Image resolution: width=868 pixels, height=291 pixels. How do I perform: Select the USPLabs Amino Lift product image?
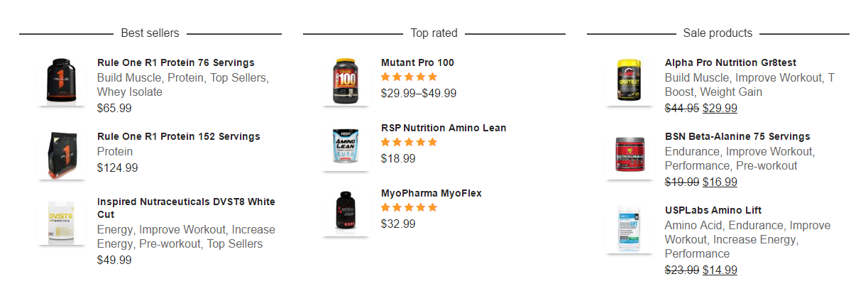630,229
